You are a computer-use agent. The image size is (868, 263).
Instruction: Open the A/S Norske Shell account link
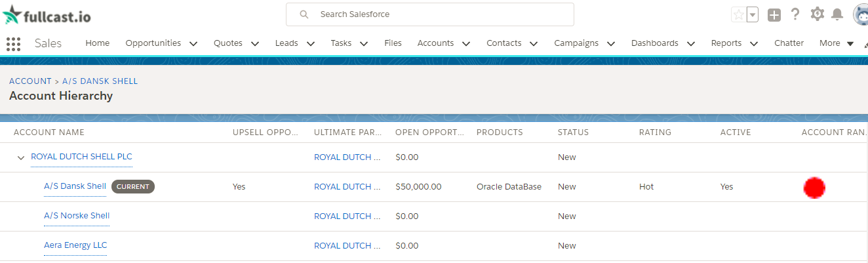pyautogui.click(x=77, y=216)
